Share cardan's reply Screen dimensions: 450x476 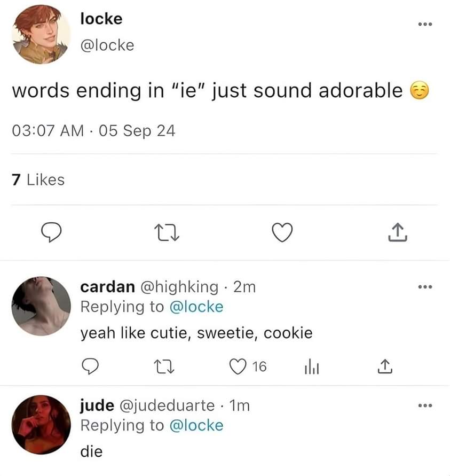coord(383,366)
